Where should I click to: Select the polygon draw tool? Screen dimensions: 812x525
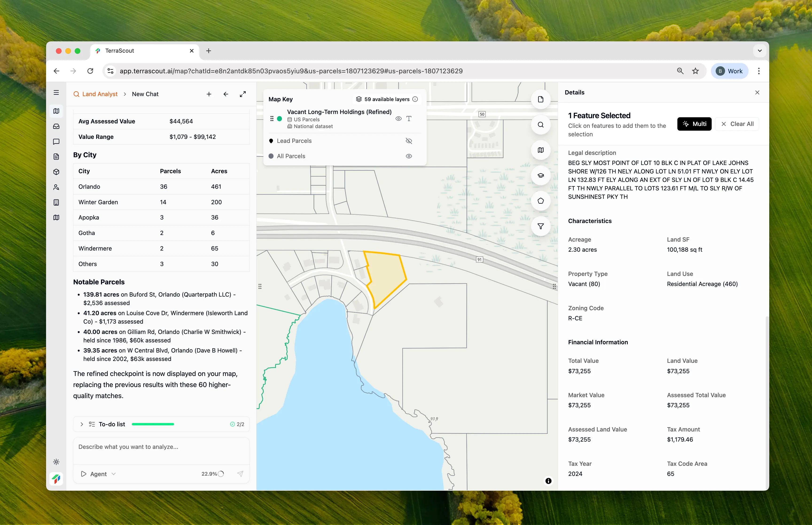540,201
